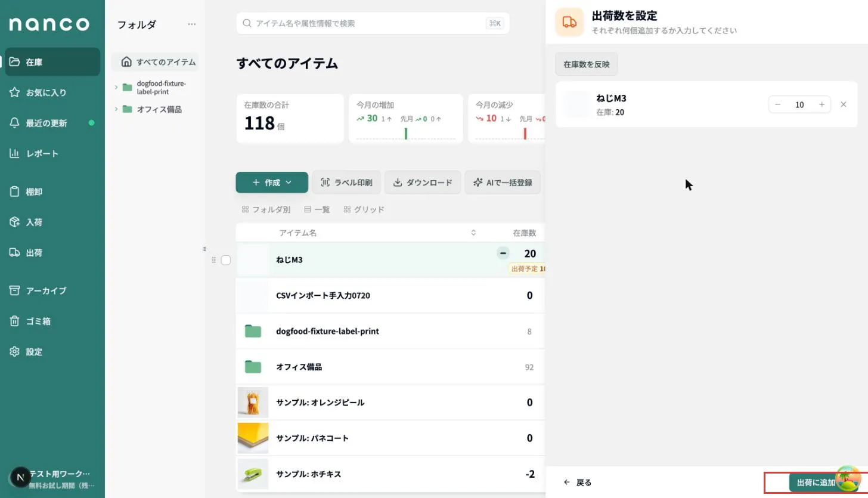Image resolution: width=868 pixels, height=498 pixels.
Task: Click the 設定 gear icon
Action: pos(15,351)
